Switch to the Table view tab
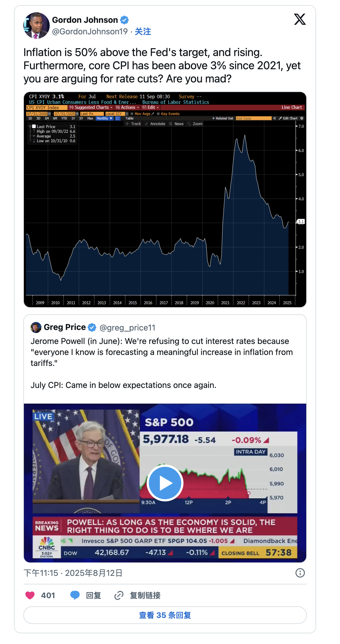 click(129, 118)
